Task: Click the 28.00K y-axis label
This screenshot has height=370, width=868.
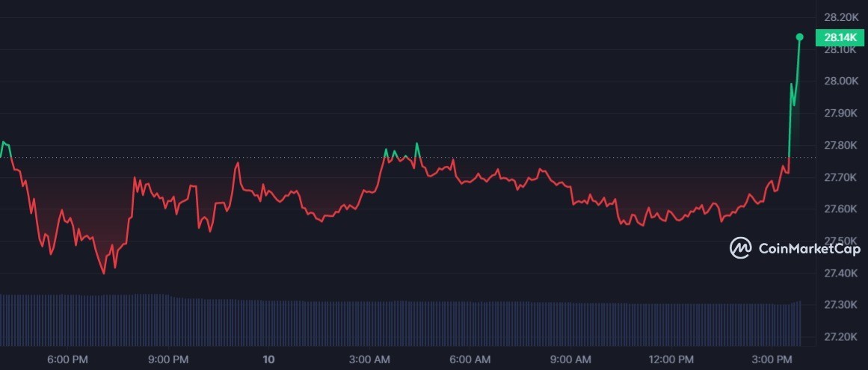Action: (841, 81)
